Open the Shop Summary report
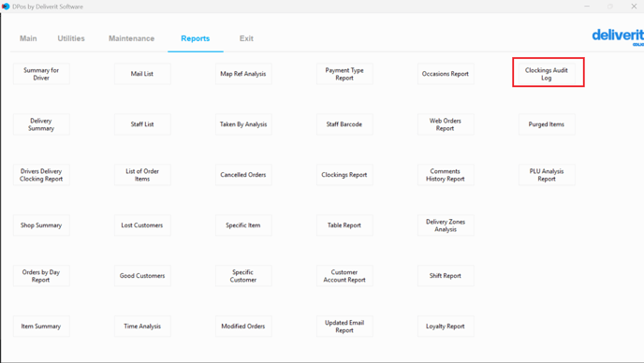Image resolution: width=644 pixels, height=363 pixels. point(41,225)
